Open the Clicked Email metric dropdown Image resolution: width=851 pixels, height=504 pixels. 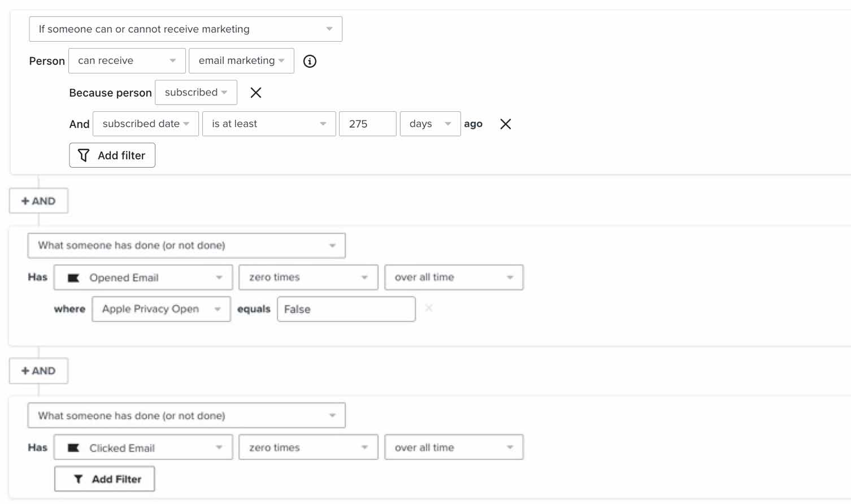coord(143,447)
